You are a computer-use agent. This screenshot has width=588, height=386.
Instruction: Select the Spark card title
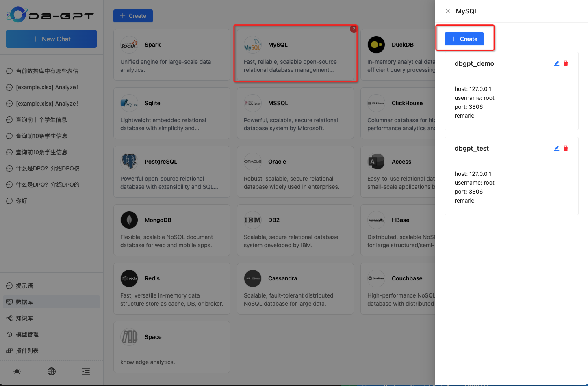152,45
